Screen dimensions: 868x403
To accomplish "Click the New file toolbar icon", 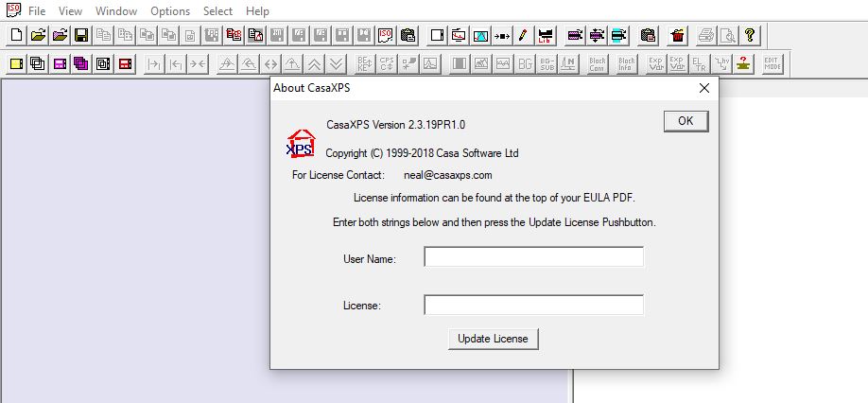I will click(17, 35).
